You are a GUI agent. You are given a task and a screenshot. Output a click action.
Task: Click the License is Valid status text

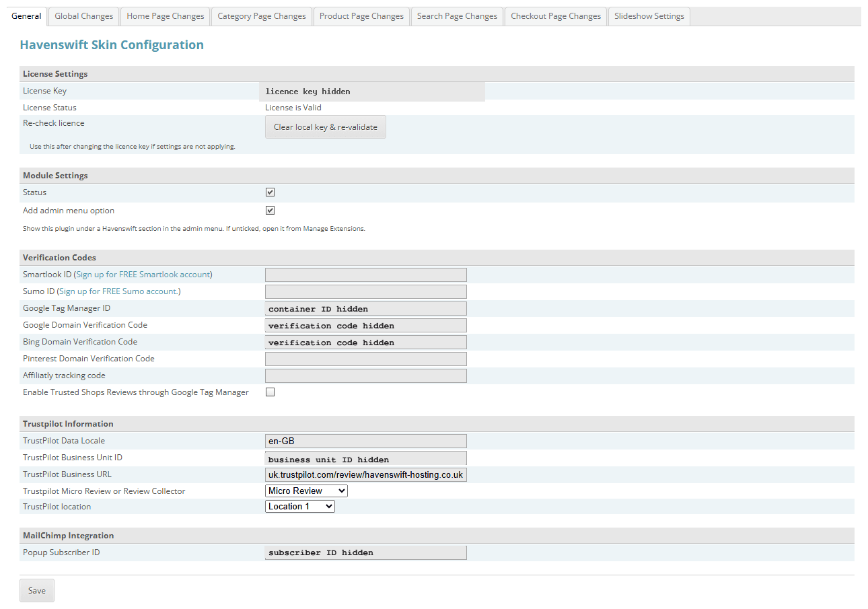pos(293,108)
